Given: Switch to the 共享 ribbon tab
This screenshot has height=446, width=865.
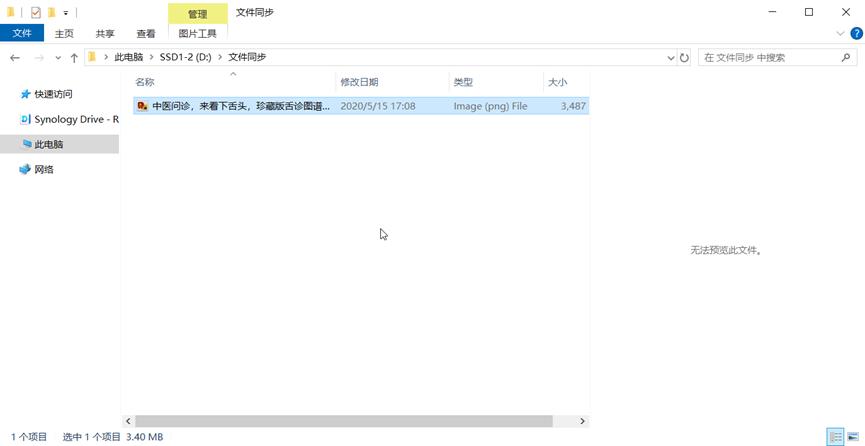Looking at the screenshot, I should pyautogui.click(x=105, y=34).
